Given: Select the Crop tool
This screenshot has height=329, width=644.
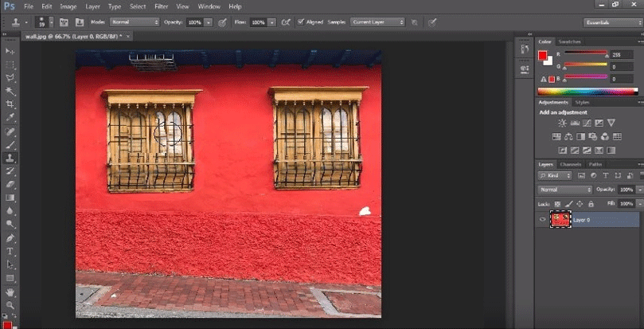Looking at the screenshot, I should (10, 104).
